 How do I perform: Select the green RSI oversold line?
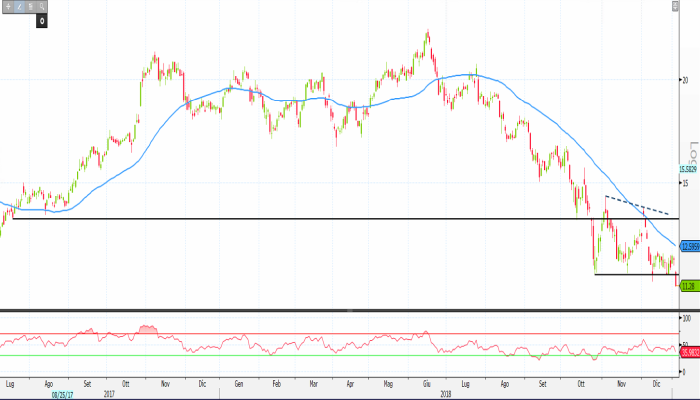pos(300,355)
